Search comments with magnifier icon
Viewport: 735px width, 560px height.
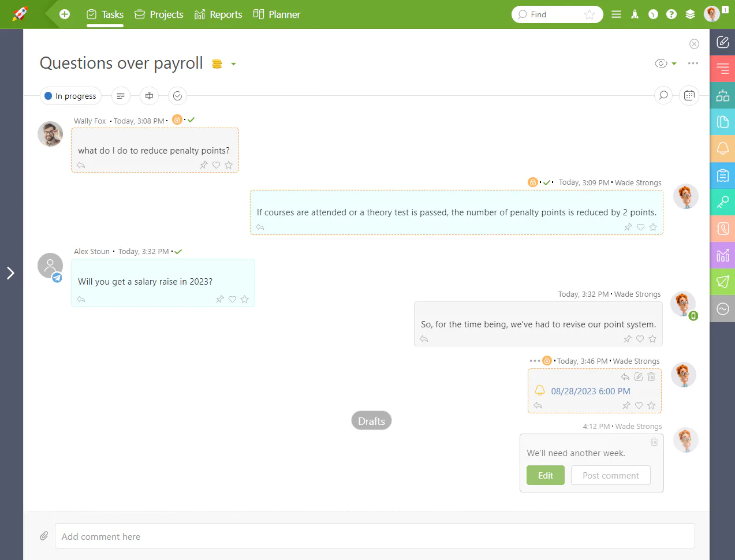click(x=663, y=95)
